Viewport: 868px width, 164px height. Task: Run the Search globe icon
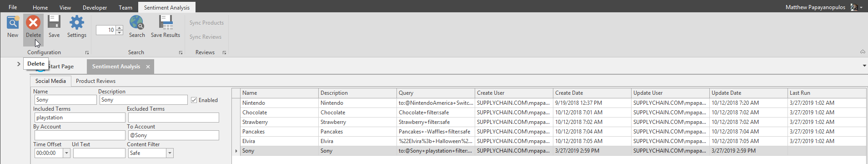(137, 22)
